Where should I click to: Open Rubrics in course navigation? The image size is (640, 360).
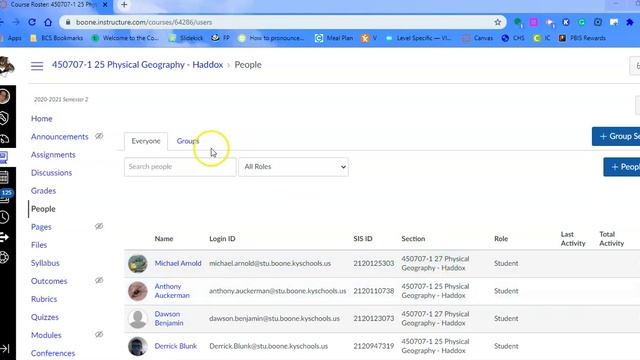(44, 299)
